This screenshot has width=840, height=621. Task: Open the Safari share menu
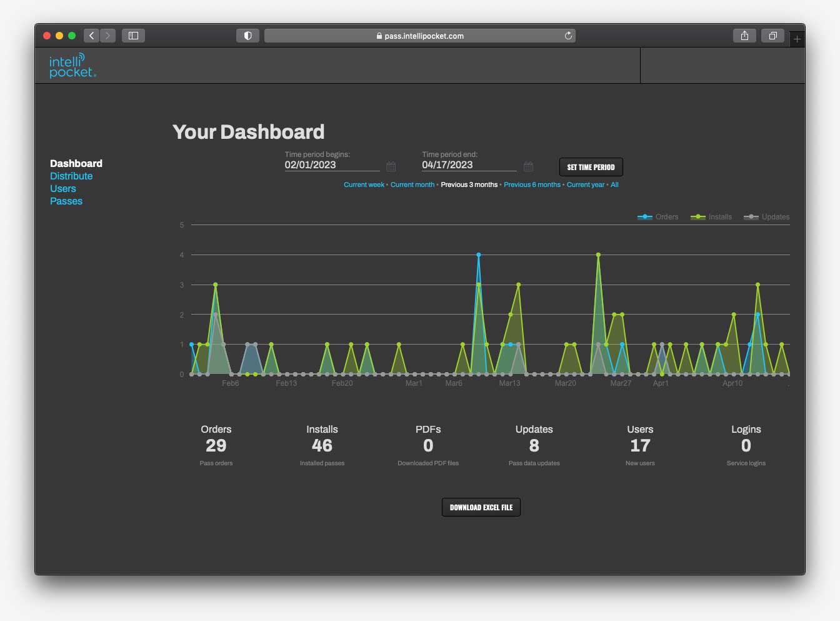point(744,36)
